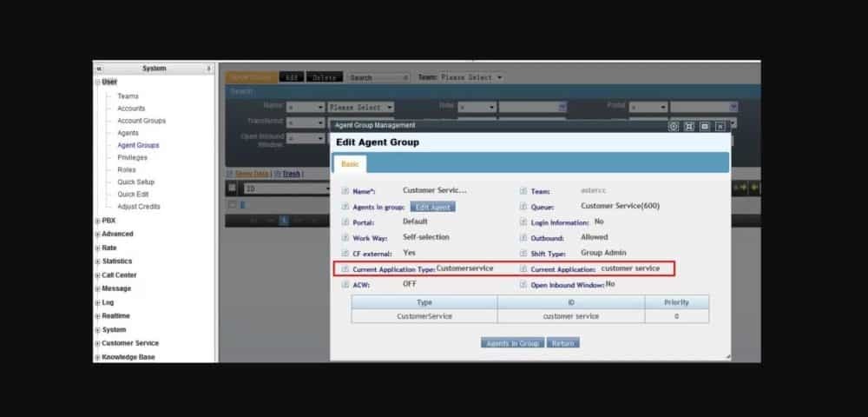Switch to the Basic tab
This screenshot has height=417, width=868.
pyautogui.click(x=350, y=164)
